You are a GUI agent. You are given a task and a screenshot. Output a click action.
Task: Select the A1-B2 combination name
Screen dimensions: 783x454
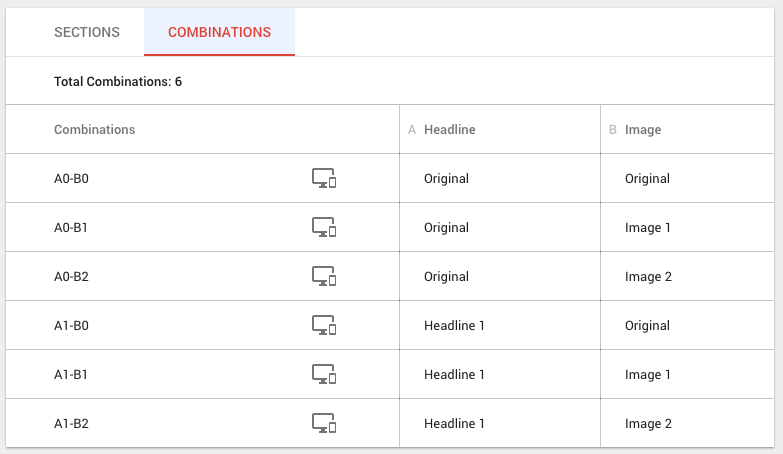tap(72, 424)
